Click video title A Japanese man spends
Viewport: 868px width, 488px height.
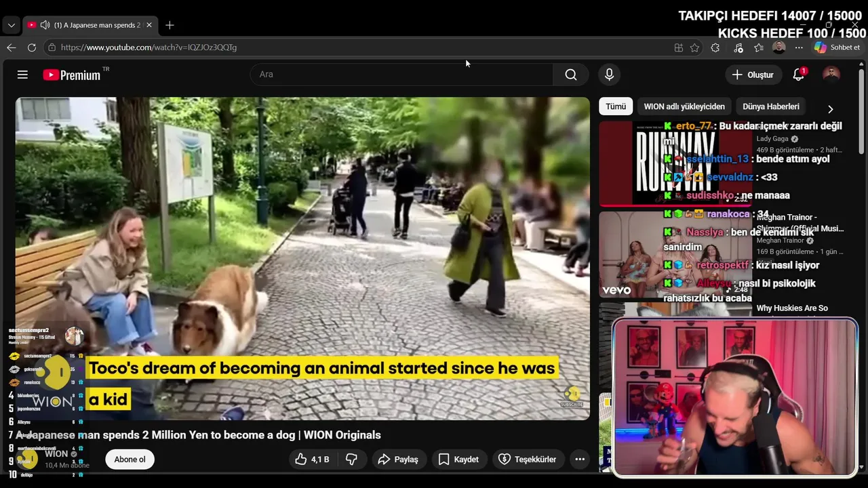click(x=198, y=435)
